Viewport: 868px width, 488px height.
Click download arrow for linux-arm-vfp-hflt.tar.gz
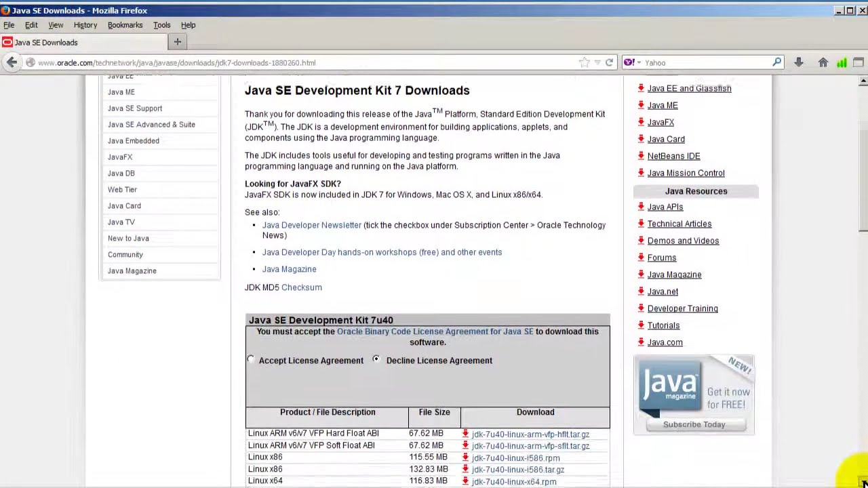pos(465,434)
